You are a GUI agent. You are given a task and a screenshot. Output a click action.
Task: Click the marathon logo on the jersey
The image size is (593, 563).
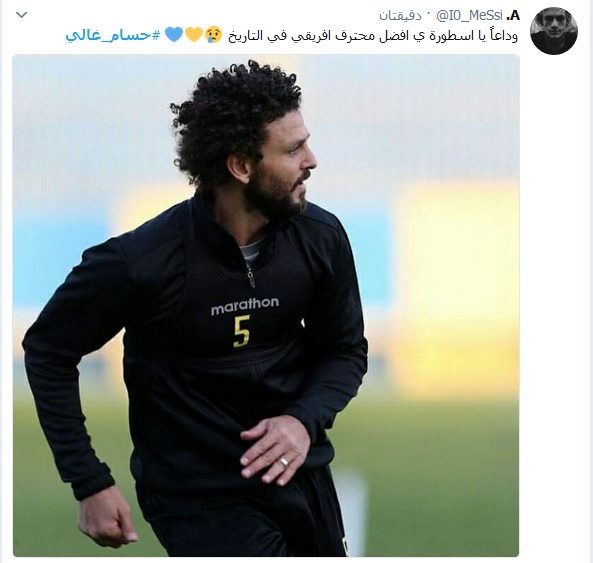245,306
